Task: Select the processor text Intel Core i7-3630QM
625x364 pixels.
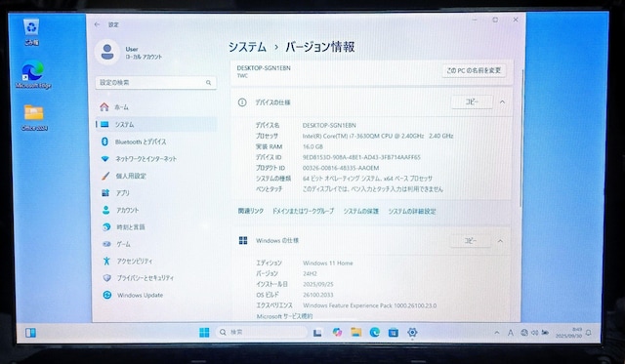Action: (x=378, y=136)
